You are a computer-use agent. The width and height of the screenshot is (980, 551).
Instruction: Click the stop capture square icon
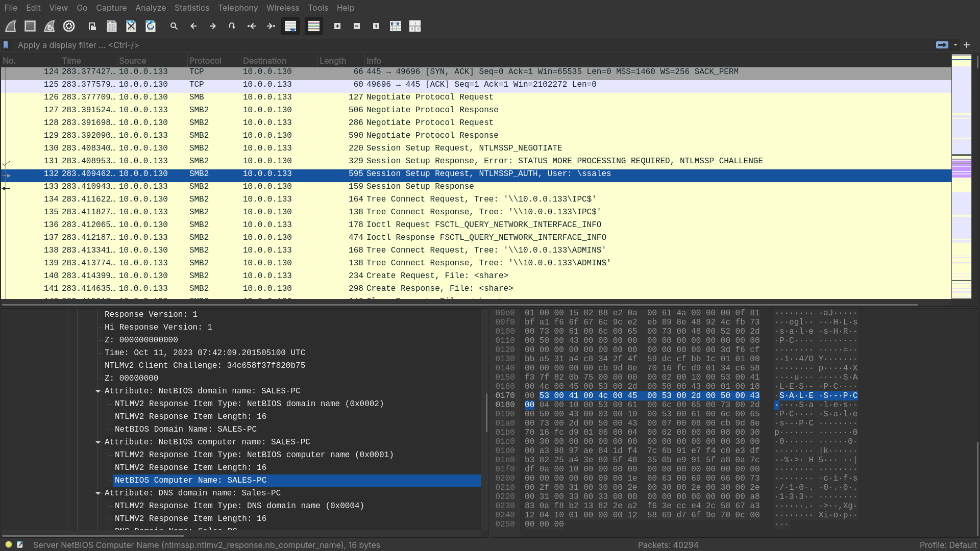[30, 26]
